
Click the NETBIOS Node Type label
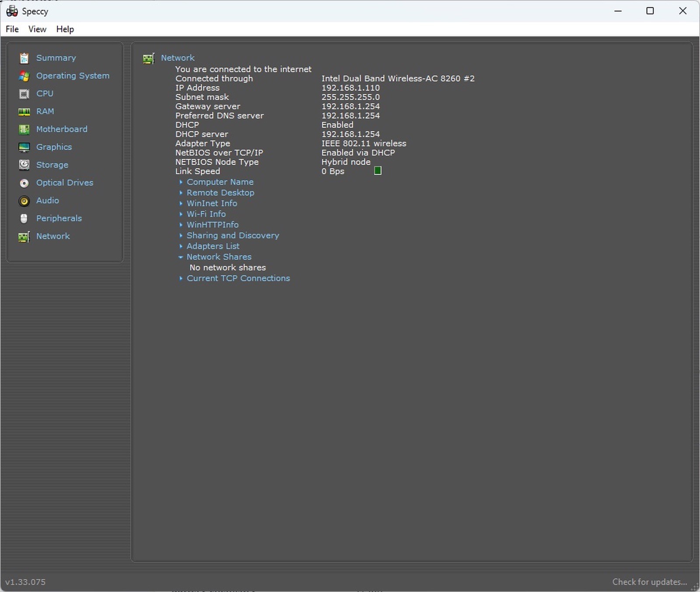[217, 162]
